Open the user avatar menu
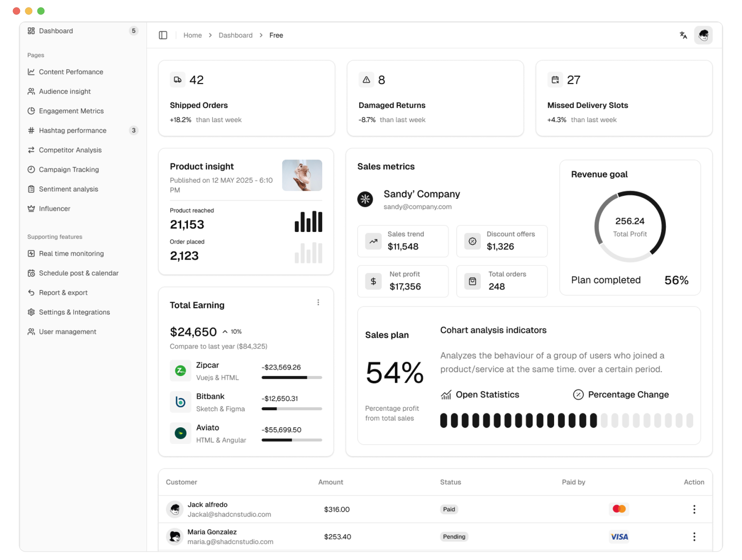 703,35
